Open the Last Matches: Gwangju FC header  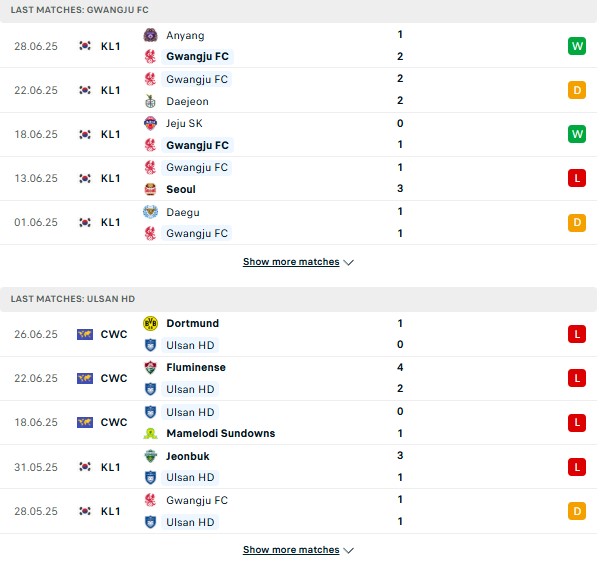coord(79,10)
